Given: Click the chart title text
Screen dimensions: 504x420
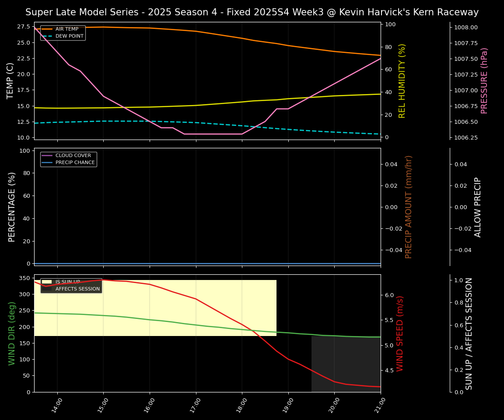Looking at the screenshot, I should pos(252,12).
